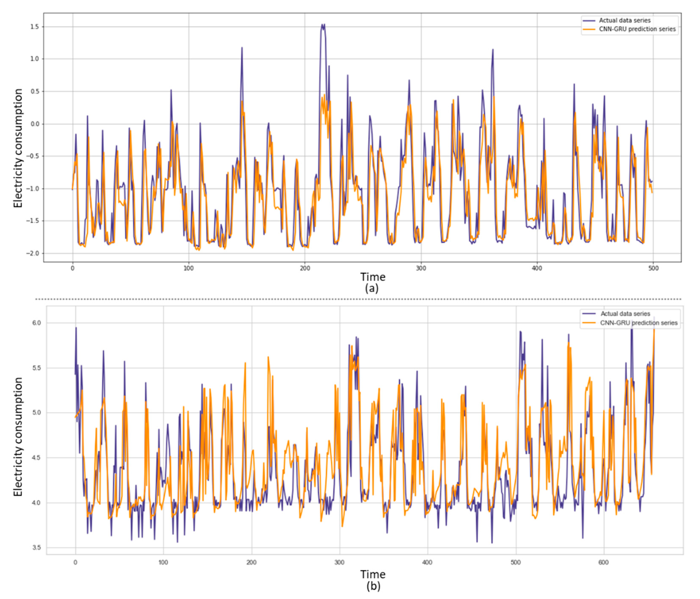
Task: Click the '(a)' subplot caption
Action: pos(372,288)
